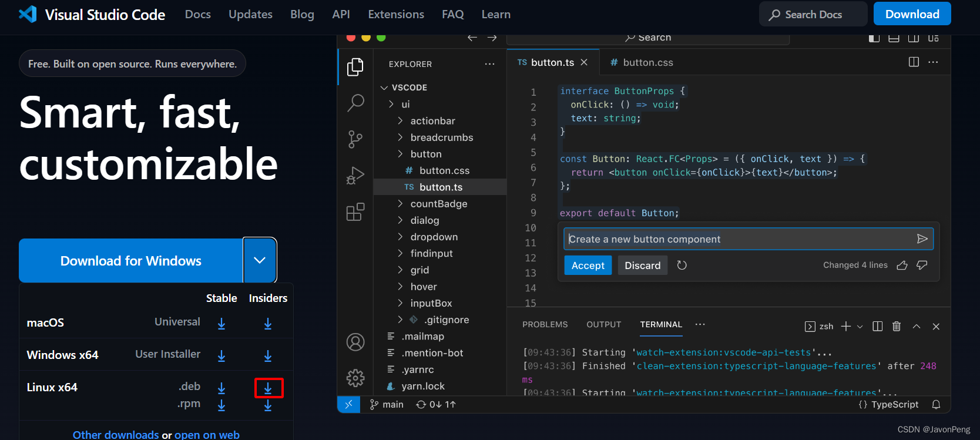Open editor more actions ellipsis

point(933,62)
